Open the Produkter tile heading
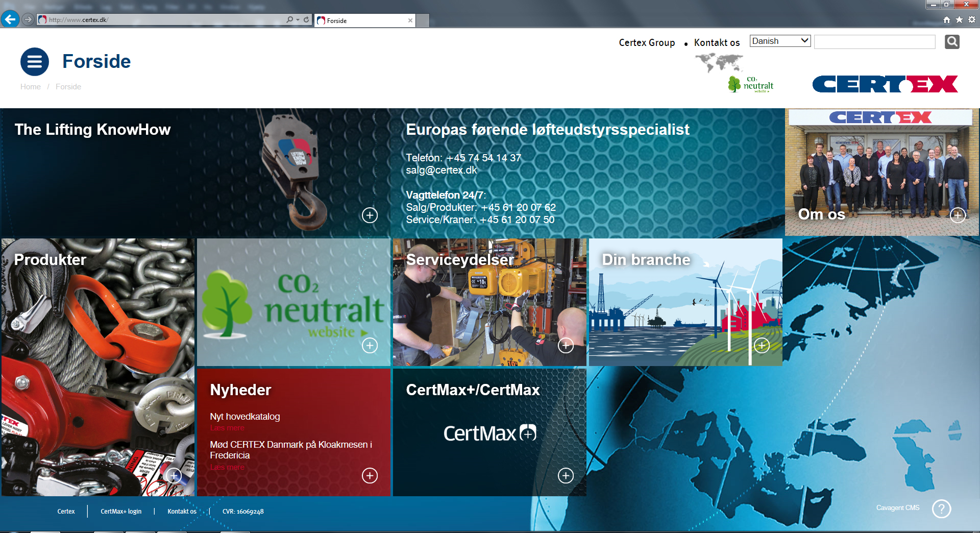 click(x=50, y=260)
